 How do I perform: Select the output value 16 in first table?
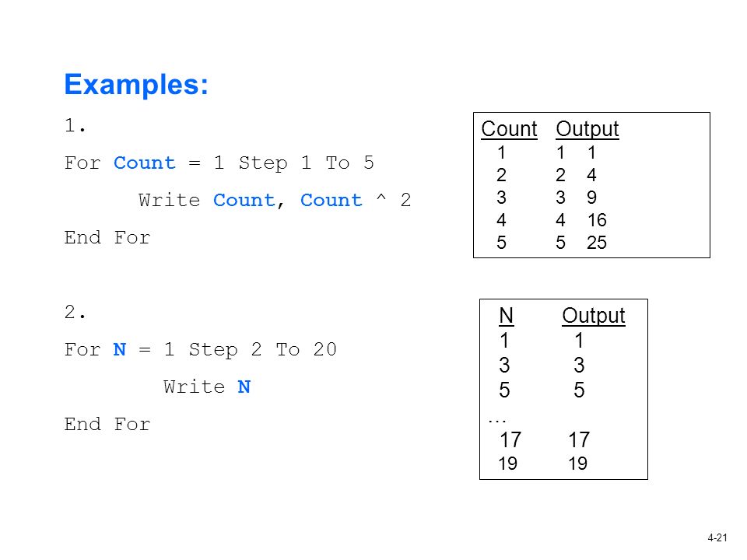(x=597, y=220)
